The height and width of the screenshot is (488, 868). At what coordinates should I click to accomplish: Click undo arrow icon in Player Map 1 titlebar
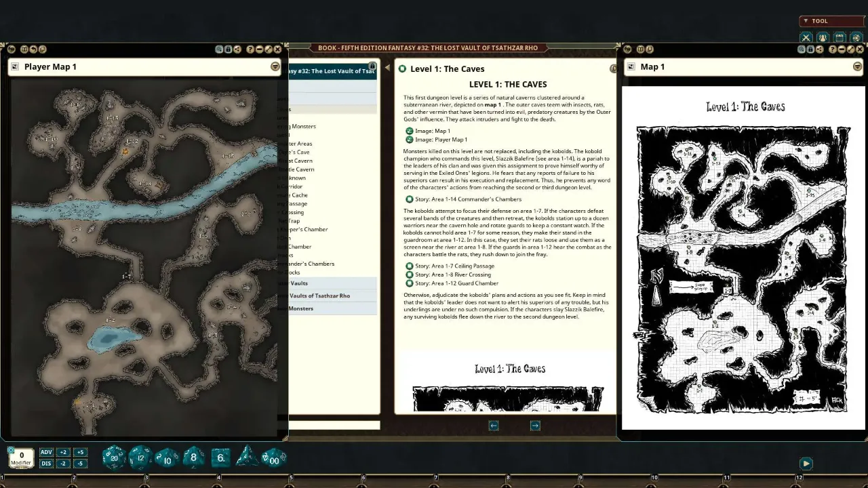tap(33, 49)
